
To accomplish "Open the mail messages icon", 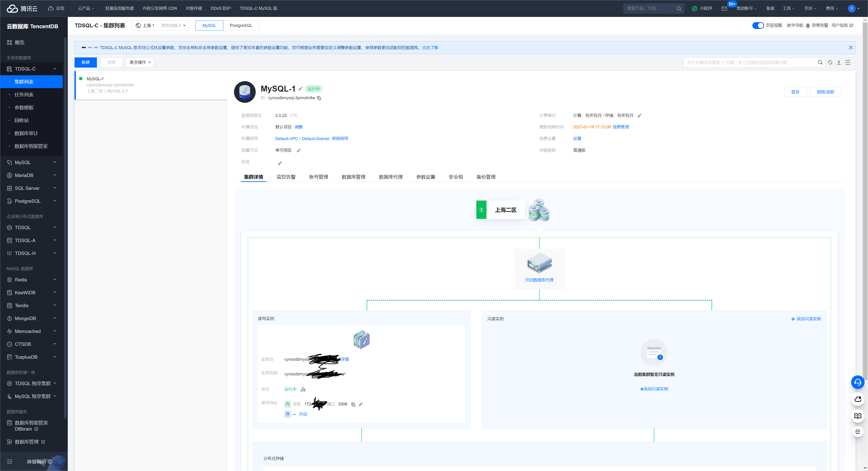I will (x=724, y=8).
